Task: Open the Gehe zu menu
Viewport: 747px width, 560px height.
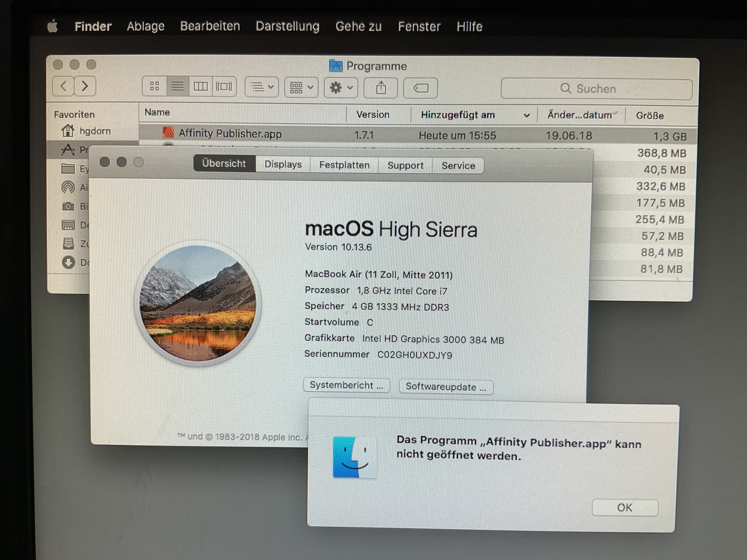Action: (358, 26)
